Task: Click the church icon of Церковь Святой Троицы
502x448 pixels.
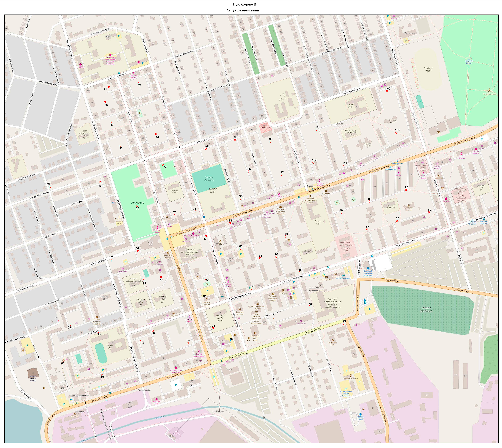Action: tap(33, 373)
